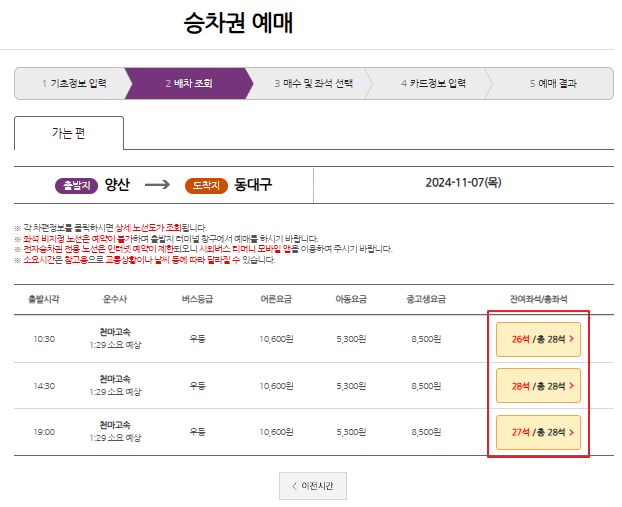Click 1:29 소요 예상 in 14:30 row
The height and width of the screenshot is (507, 622).
click(115, 392)
